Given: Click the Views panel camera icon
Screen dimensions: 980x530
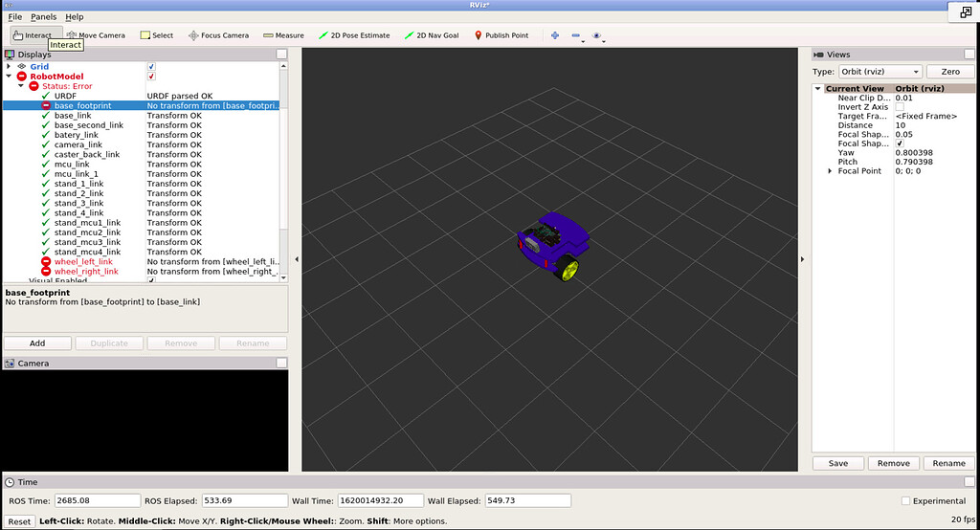Looking at the screenshot, I should pos(819,55).
